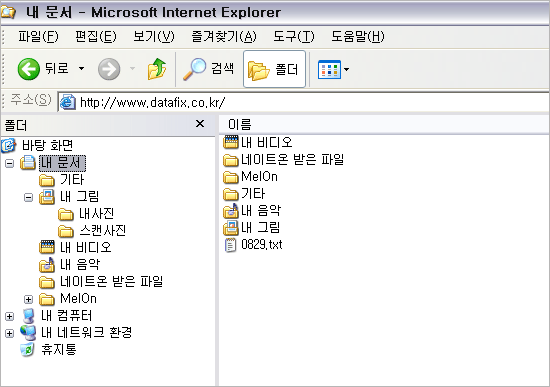Click 내 비디오 icon in file list

click(x=231, y=142)
